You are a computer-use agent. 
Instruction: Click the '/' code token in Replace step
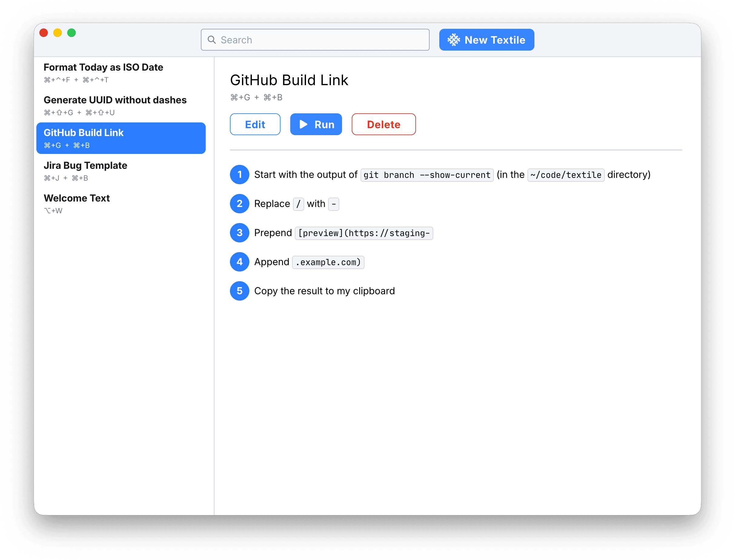(298, 204)
